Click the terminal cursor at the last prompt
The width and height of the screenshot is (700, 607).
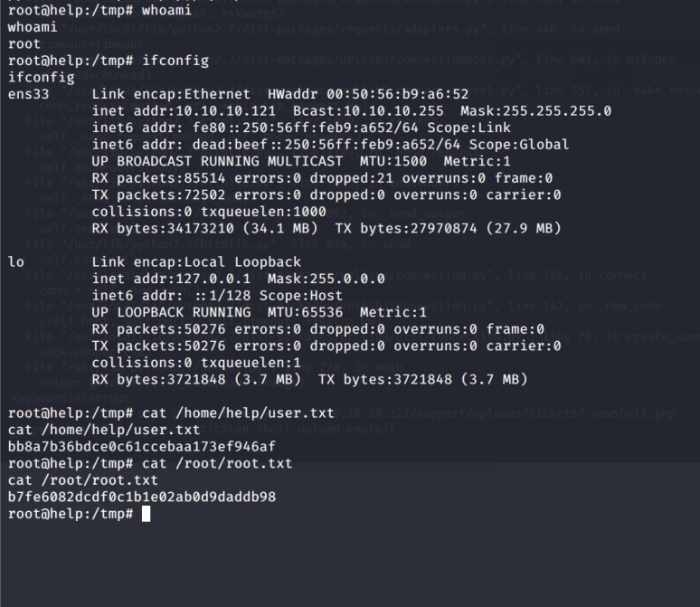147,514
